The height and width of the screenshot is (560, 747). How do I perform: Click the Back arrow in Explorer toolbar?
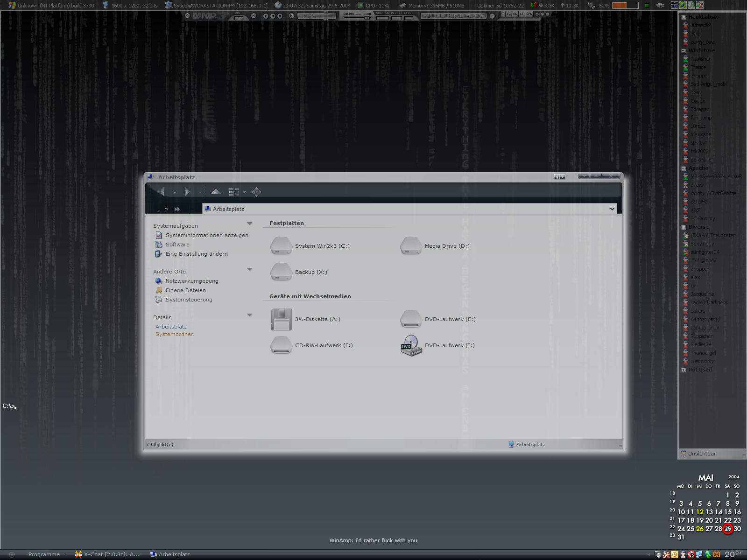[x=162, y=192]
